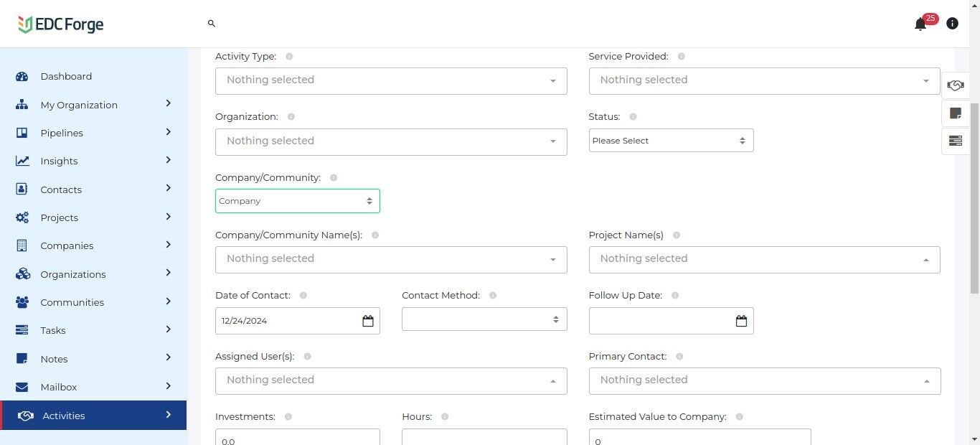Screen dimensions: 980x445
Task: Open Date of Contact calendar picker
Action: 368,321
